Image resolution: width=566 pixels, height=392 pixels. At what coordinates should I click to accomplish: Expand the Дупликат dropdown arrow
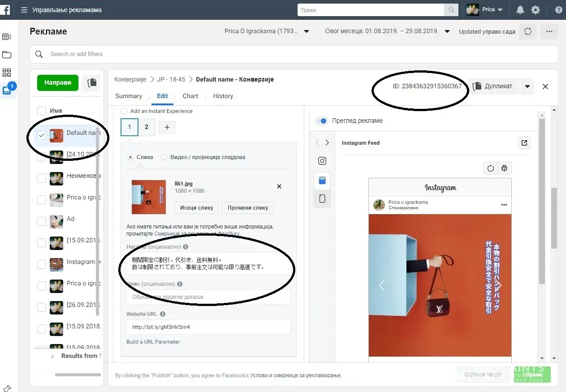pyautogui.click(x=527, y=86)
